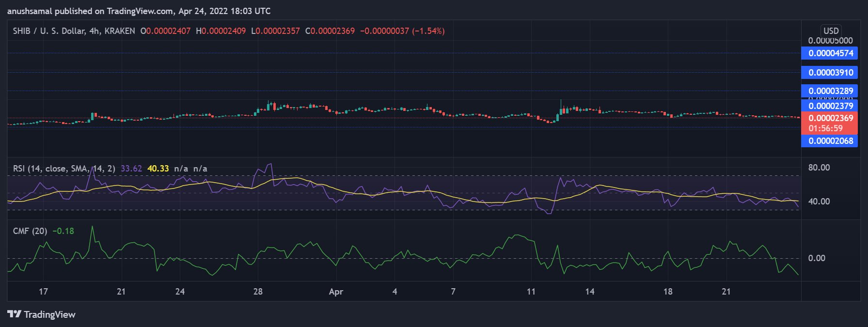Click the 0.00002379 price label
The image size is (868, 327).
(x=830, y=106)
